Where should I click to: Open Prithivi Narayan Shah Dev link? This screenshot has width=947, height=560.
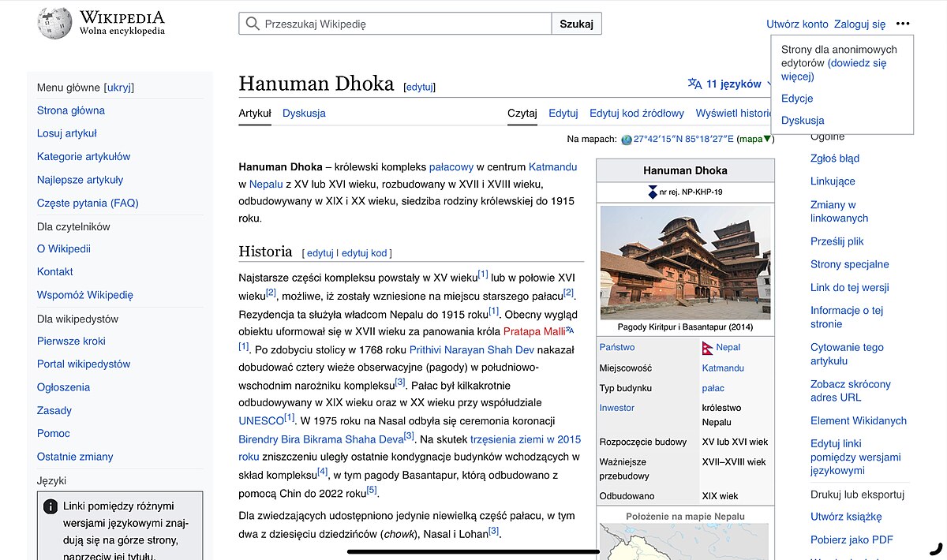click(x=472, y=349)
